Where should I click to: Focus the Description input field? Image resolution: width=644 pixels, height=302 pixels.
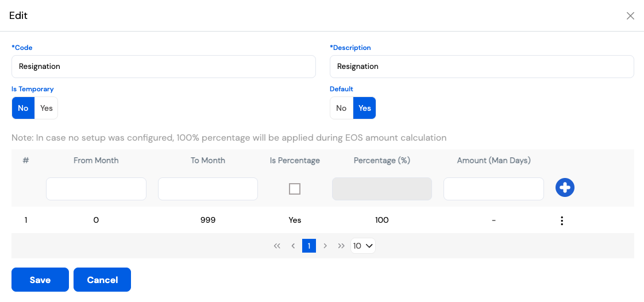[482, 67]
